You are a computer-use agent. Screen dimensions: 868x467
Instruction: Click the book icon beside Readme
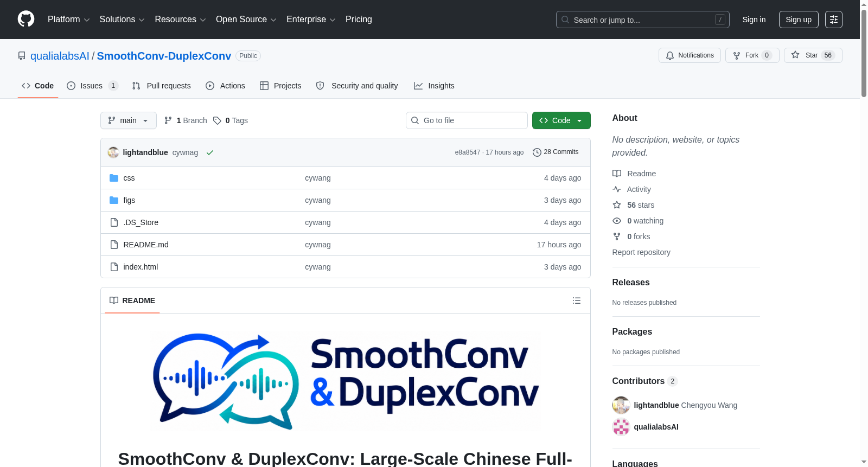coord(617,174)
